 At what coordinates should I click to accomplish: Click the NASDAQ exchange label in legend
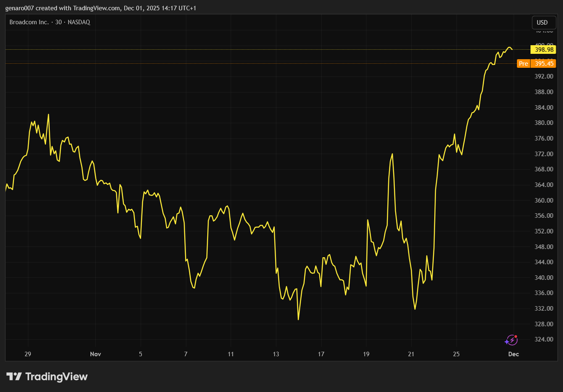(x=79, y=22)
